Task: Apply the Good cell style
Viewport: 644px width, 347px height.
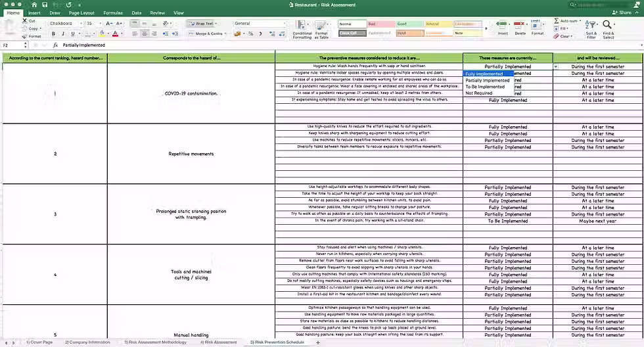Action: (409, 24)
